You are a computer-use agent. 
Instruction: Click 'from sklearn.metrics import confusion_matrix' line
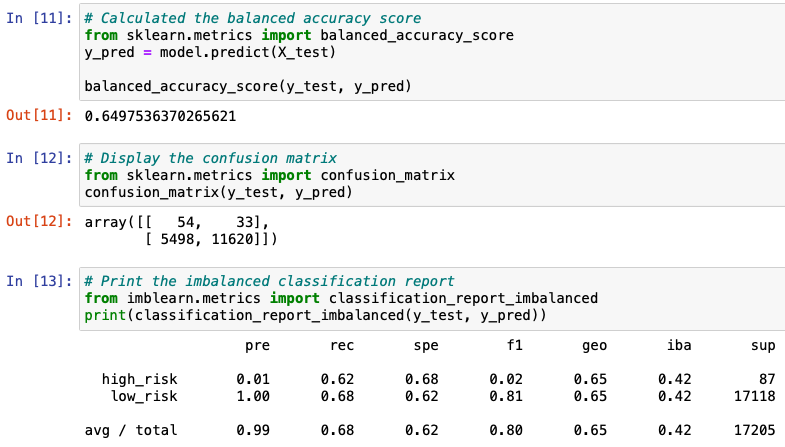pyautogui.click(x=269, y=175)
